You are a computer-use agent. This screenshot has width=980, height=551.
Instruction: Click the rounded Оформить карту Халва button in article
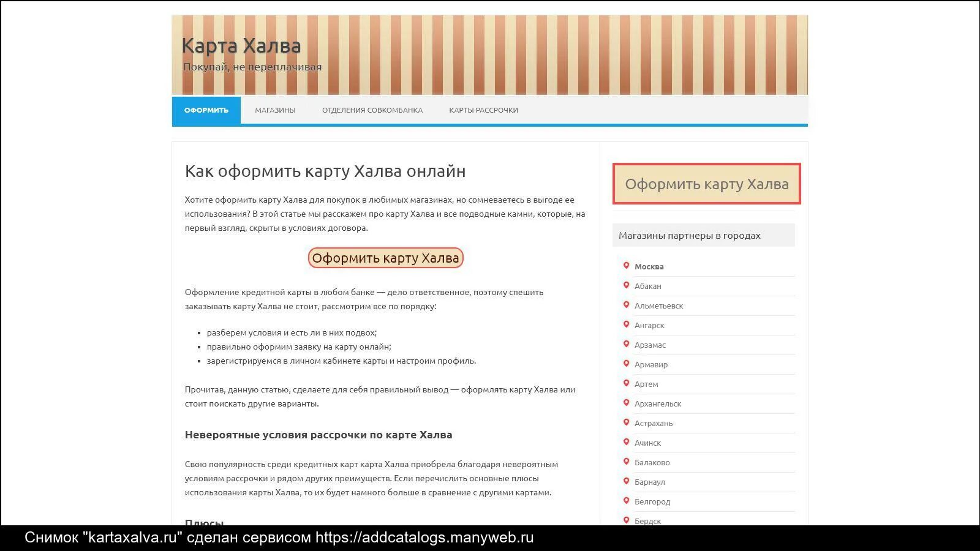[385, 258]
